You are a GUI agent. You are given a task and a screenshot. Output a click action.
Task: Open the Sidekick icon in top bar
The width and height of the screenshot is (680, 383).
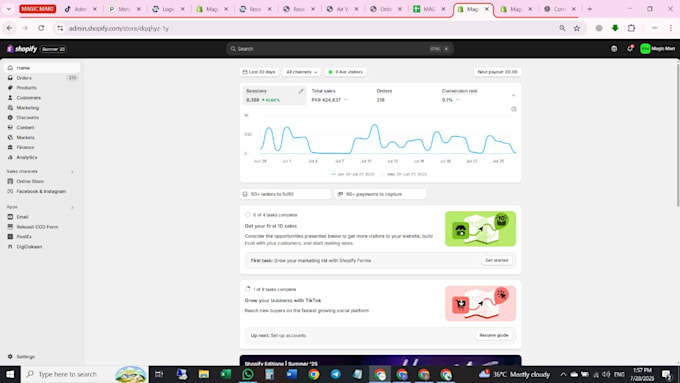point(614,49)
